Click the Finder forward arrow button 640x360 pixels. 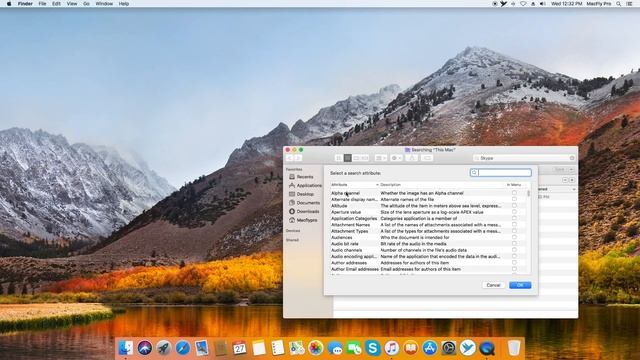[298, 158]
